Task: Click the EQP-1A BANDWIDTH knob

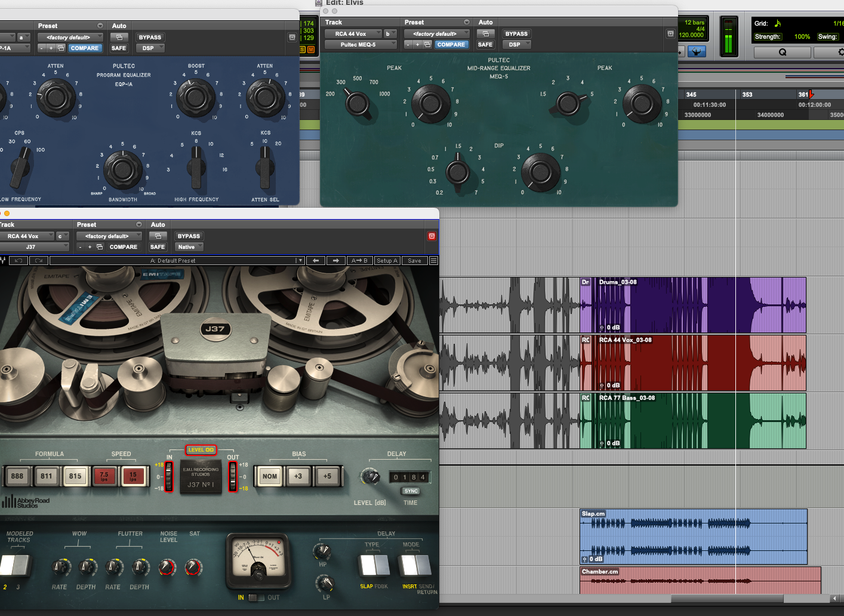Action: pyautogui.click(x=123, y=170)
